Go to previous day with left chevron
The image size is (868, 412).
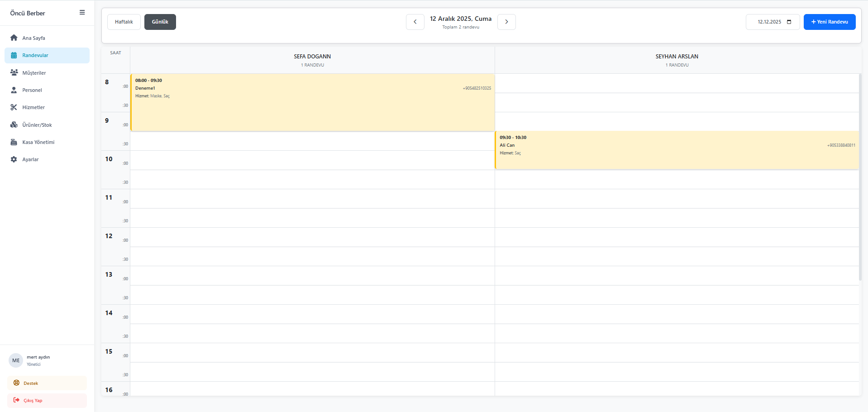point(415,22)
